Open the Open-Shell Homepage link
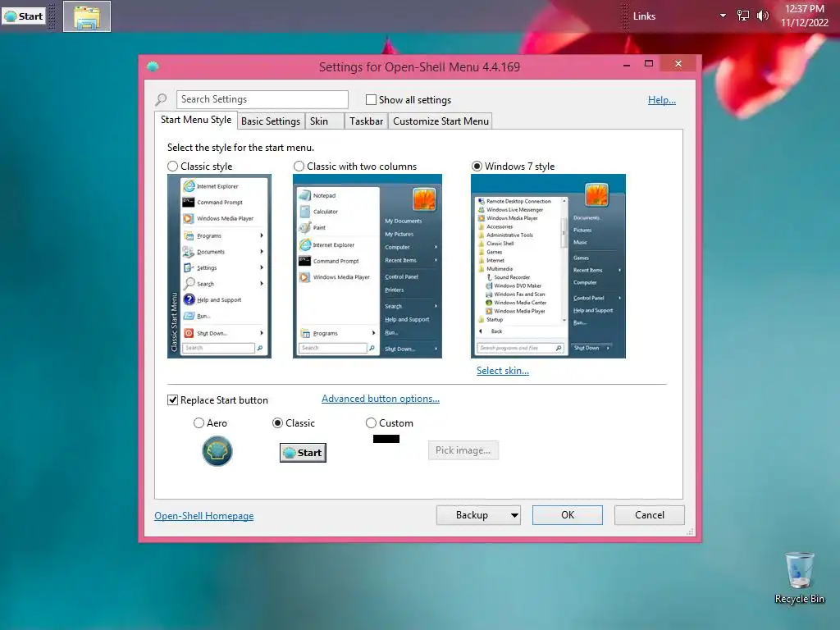This screenshot has width=840, height=630. [204, 516]
